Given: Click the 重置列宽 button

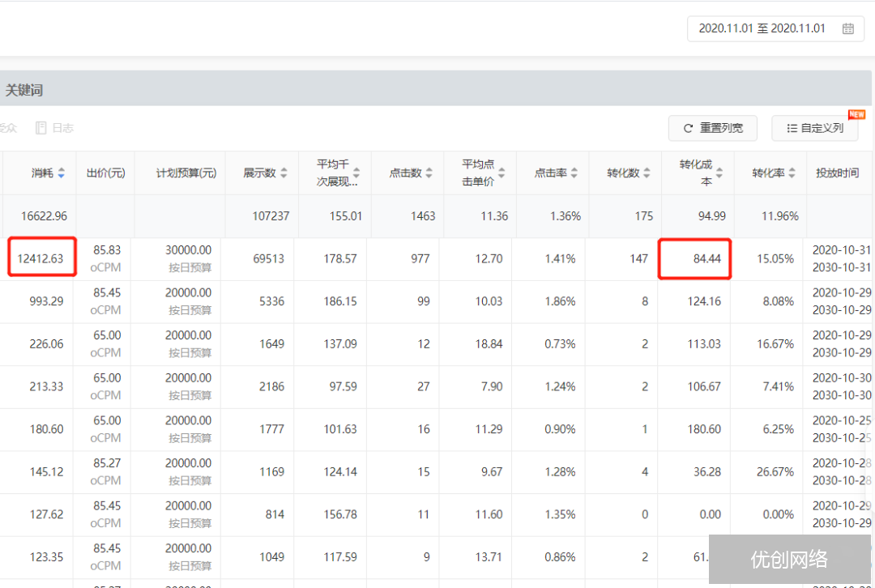Looking at the screenshot, I should [713, 128].
